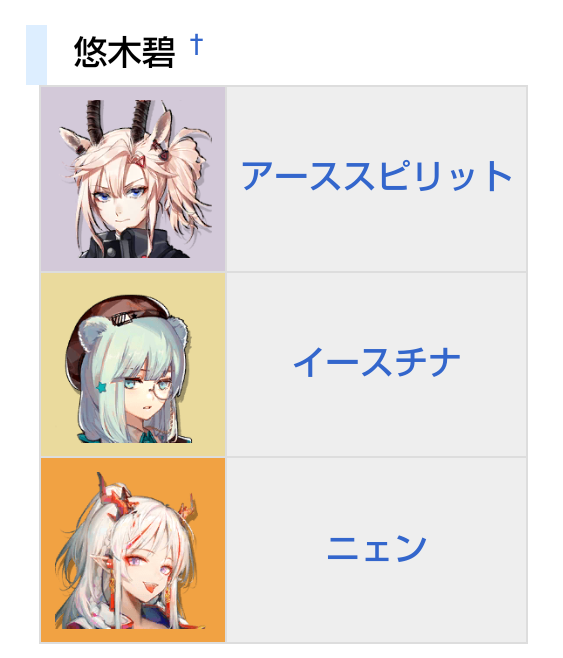This screenshot has width=563, height=658.
Task: Click the teal star hair clip on イースチナ
Action: click(x=101, y=387)
